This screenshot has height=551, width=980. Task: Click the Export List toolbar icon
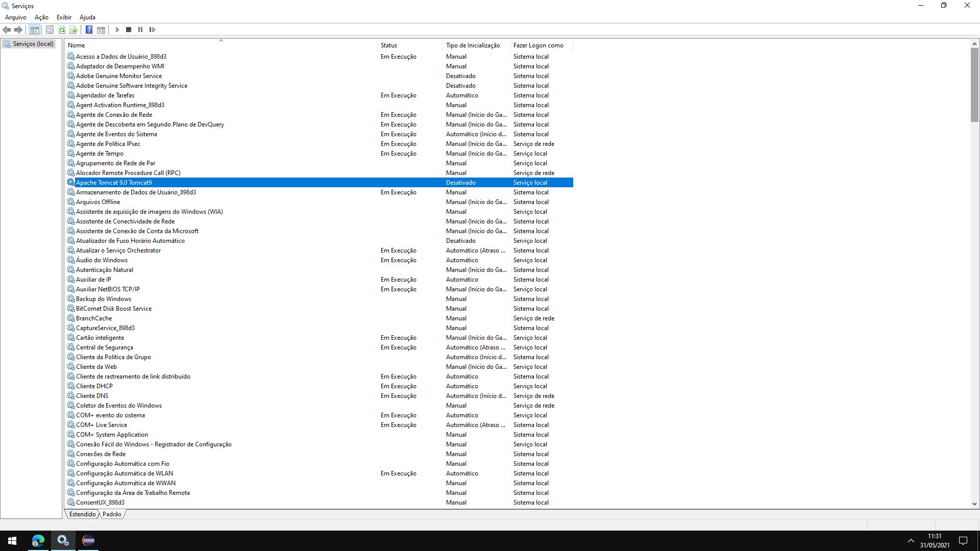coord(73,30)
